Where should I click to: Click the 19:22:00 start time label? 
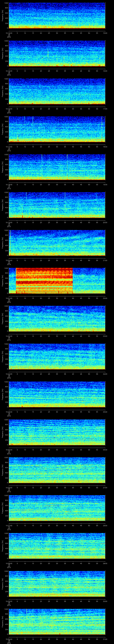coord(9,336)
